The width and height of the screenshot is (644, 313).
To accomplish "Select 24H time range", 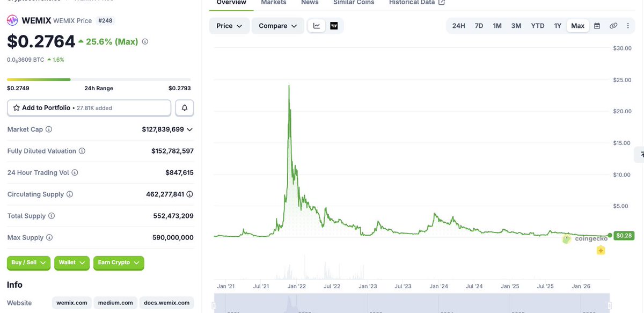I will click(459, 26).
